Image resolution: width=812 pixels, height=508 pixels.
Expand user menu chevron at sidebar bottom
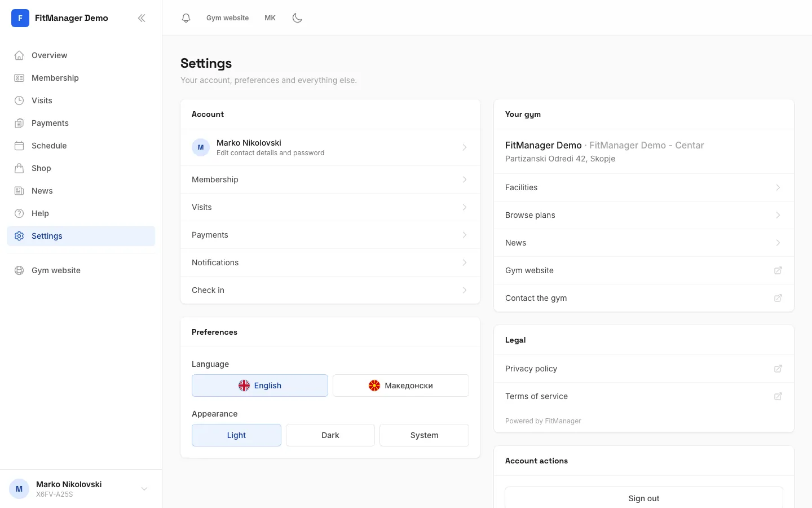(x=144, y=489)
